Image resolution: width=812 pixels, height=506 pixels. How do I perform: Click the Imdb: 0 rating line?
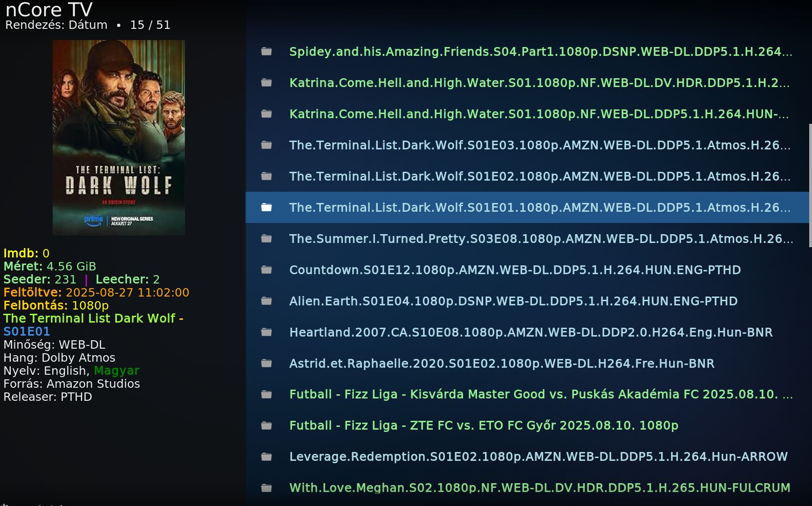[27, 253]
